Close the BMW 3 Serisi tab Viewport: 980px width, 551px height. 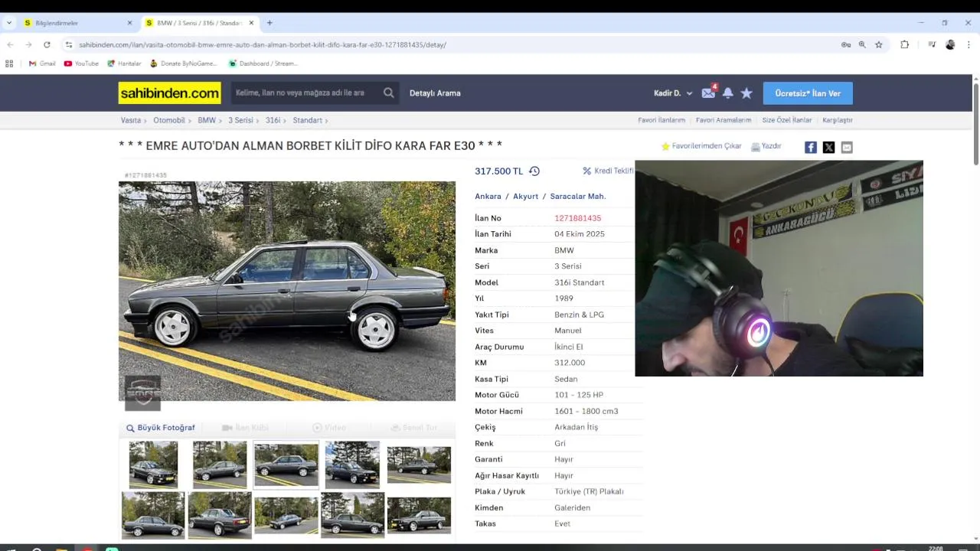pyautogui.click(x=251, y=23)
